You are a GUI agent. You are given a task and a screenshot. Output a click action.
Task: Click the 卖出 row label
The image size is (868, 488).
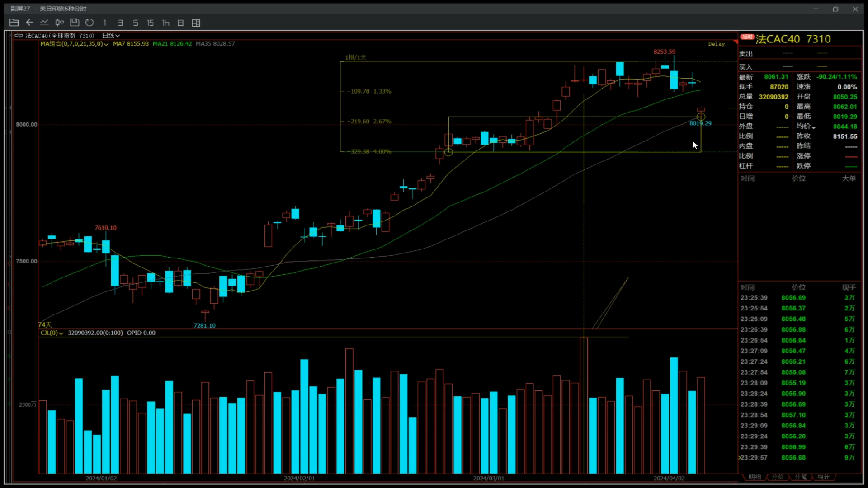[x=746, y=54]
